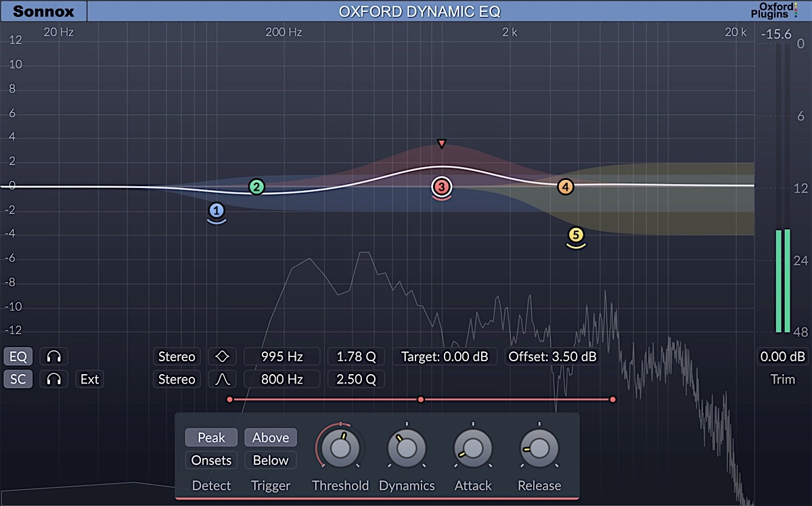This screenshot has height=506, width=812.
Task: Open the SC row Stereo channel dropdown
Action: [177, 379]
